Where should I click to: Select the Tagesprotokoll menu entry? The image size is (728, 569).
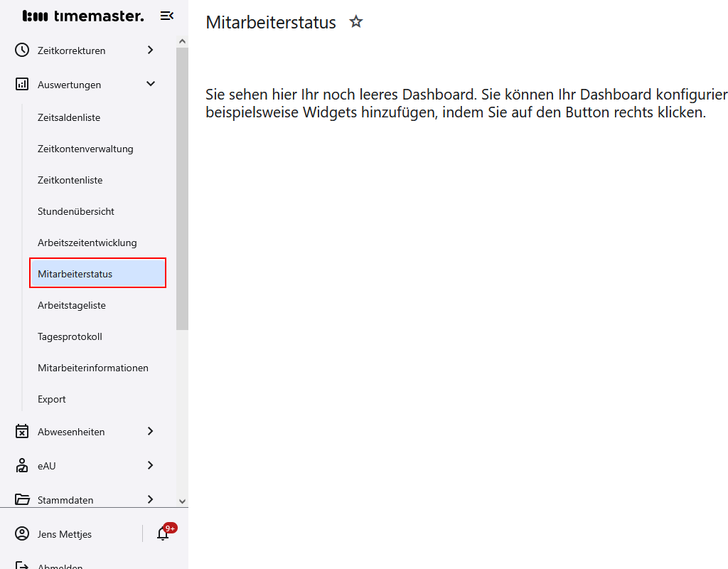[x=71, y=336]
